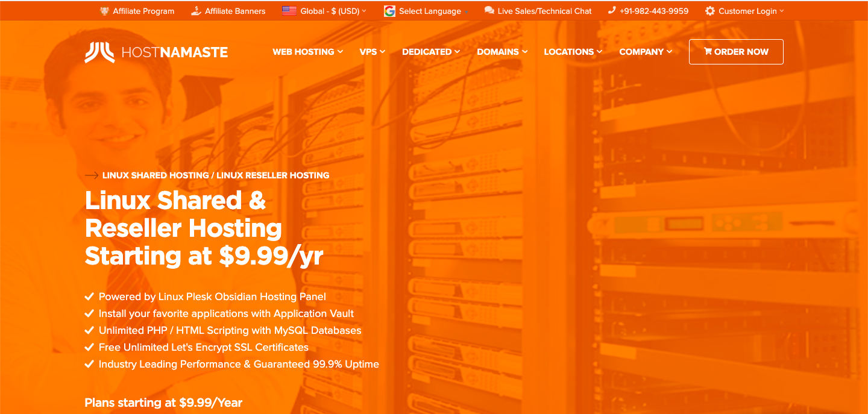The image size is (868, 414).
Task: Open the VPS menu
Action: (x=372, y=52)
